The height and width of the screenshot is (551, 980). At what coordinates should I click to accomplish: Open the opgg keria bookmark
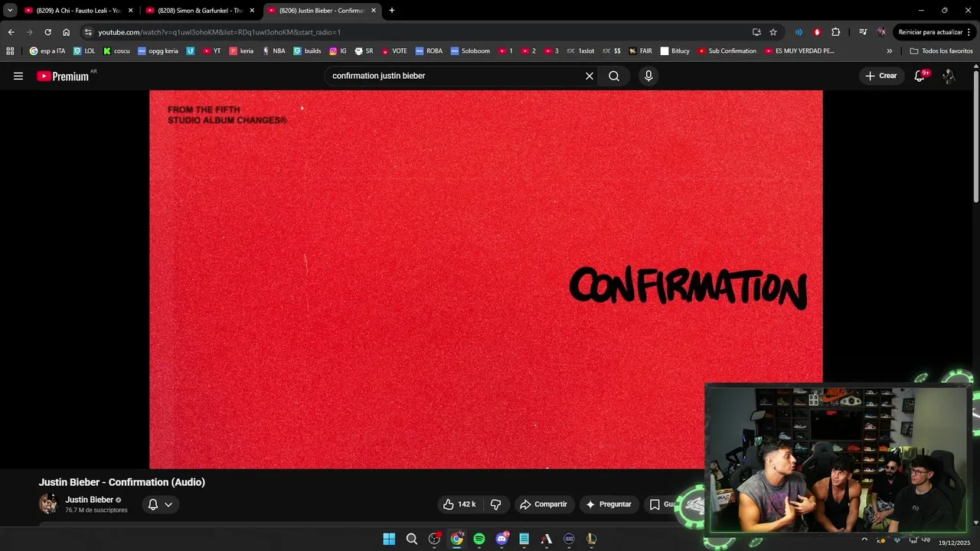(x=158, y=51)
